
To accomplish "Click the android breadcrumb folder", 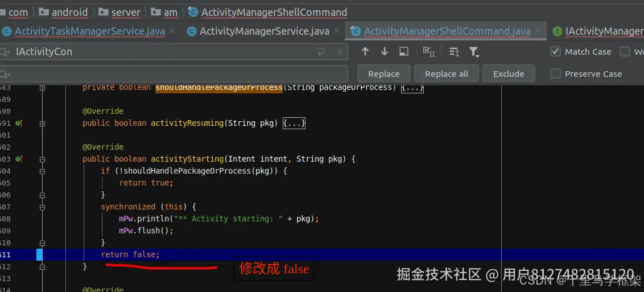I will [x=64, y=13].
